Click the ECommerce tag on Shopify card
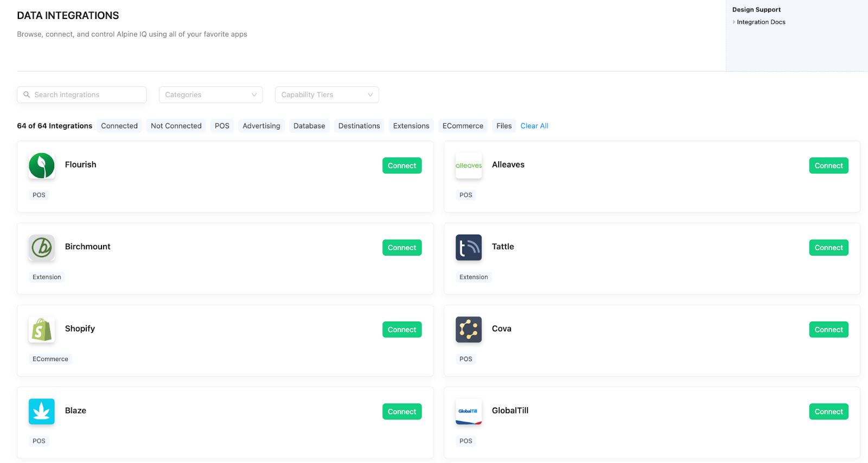 click(x=50, y=359)
